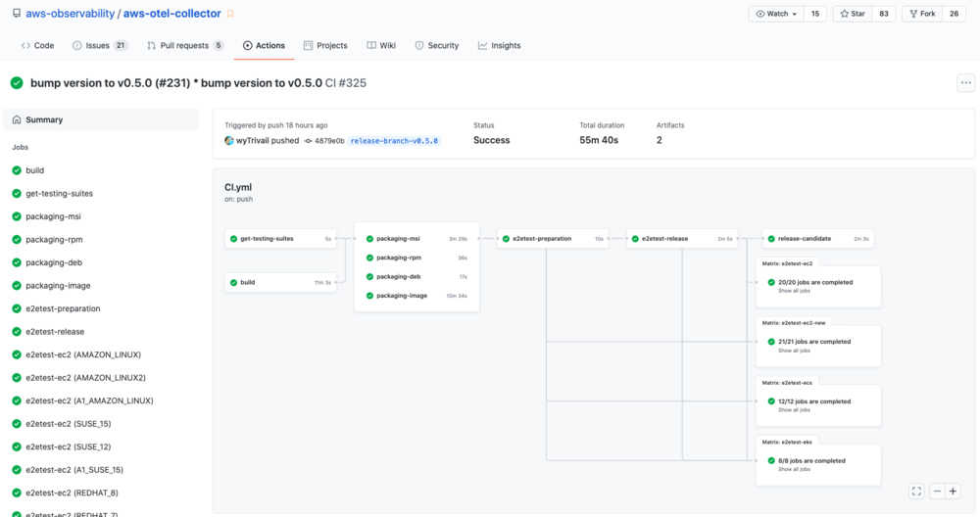Open packaging-rpm in the workflow graph
Screen dimensions: 980x517
coord(416,258)
